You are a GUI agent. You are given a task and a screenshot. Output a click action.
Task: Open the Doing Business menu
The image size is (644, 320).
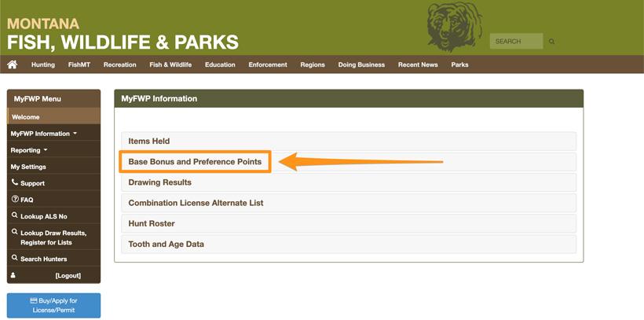pyautogui.click(x=361, y=64)
